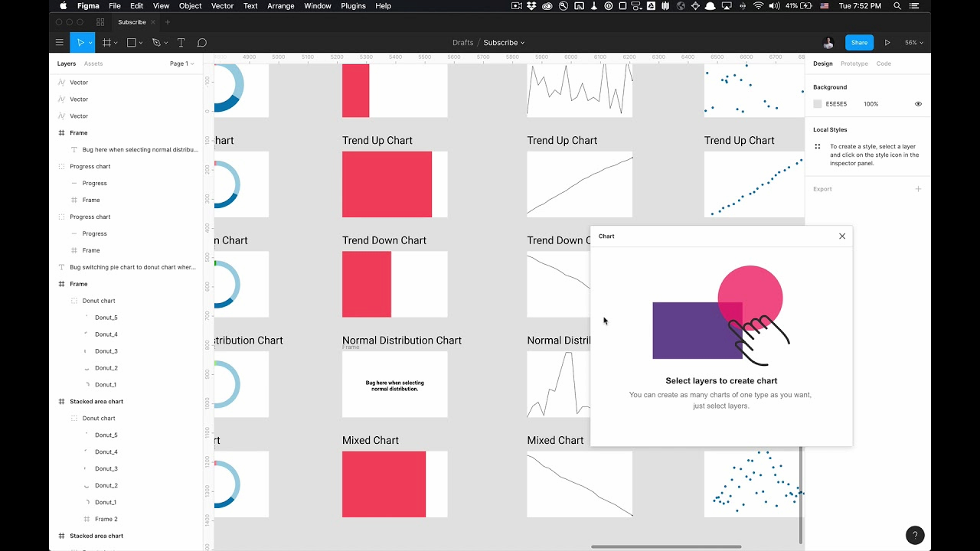Click the Local Styles icon

(x=818, y=146)
